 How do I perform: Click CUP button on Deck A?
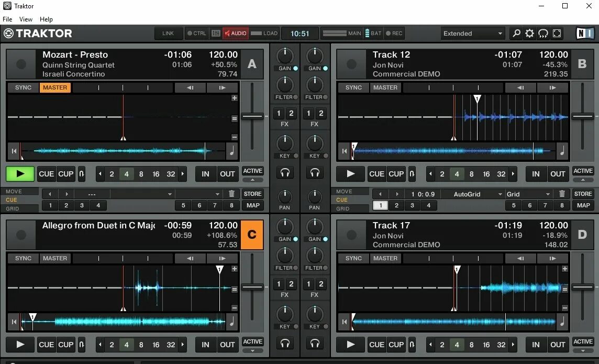click(65, 174)
